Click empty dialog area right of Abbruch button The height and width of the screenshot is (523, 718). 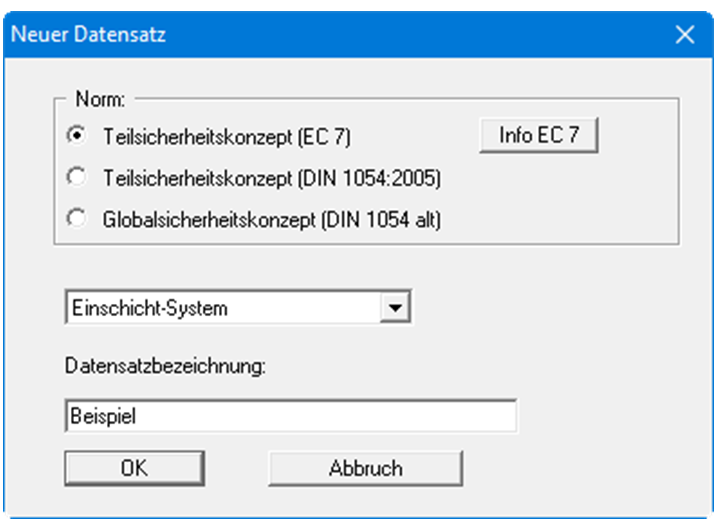580,467
